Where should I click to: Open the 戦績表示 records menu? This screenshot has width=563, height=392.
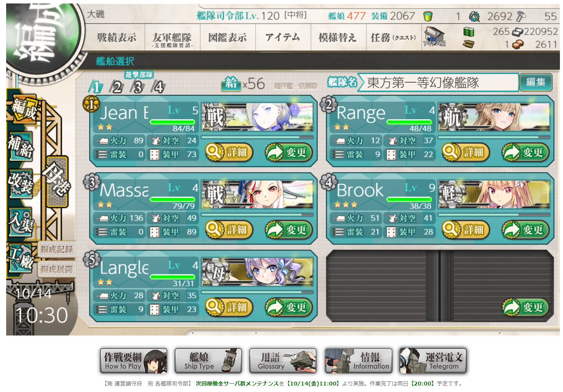pyautogui.click(x=117, y=37)
